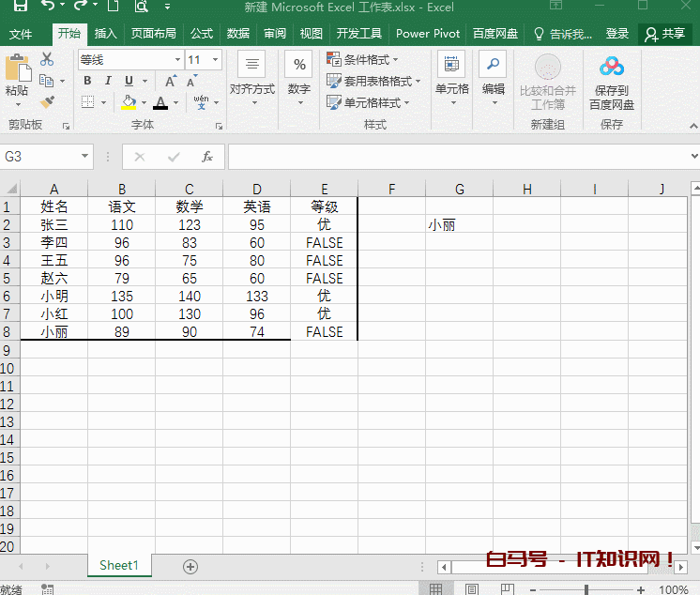Open the font name dropdown
Image resolution: width=700 pixels, height=595 pixels.
[x=177, y=60]
